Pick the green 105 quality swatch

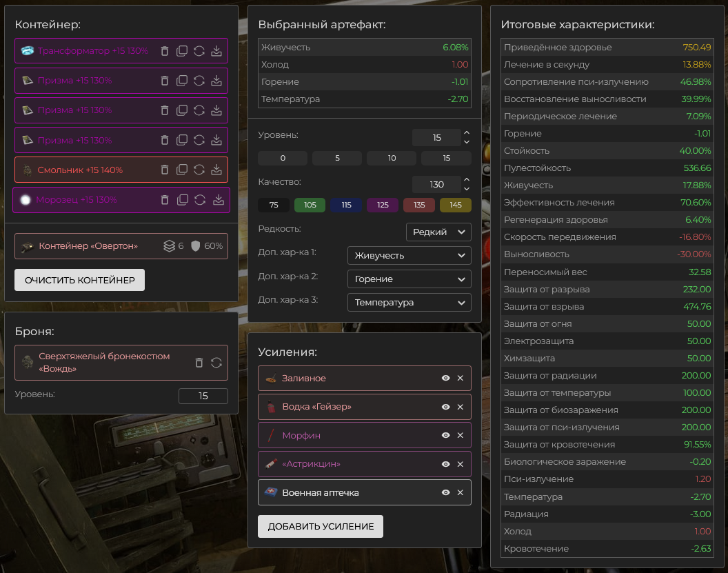coord(310,205)
